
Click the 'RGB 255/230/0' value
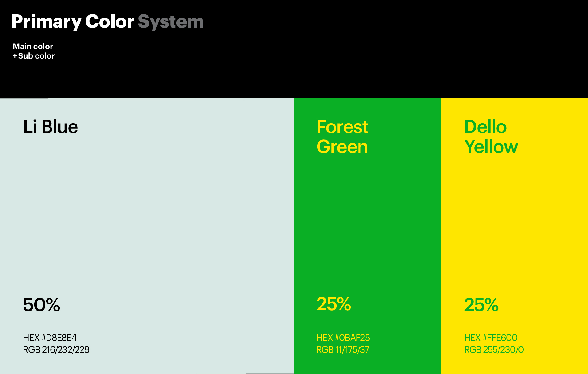(494, 349)
